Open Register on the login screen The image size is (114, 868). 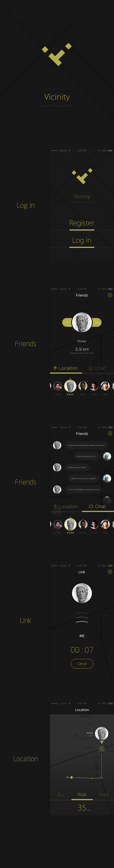(x=82, y=223)
